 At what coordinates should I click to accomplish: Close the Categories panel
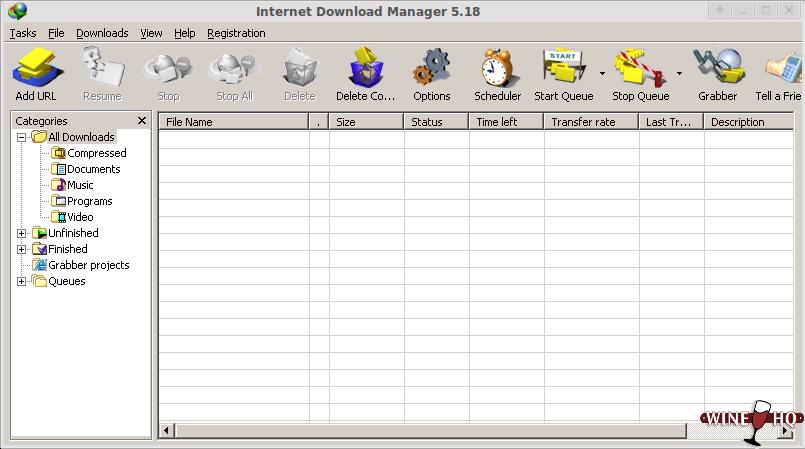point(142,121)
